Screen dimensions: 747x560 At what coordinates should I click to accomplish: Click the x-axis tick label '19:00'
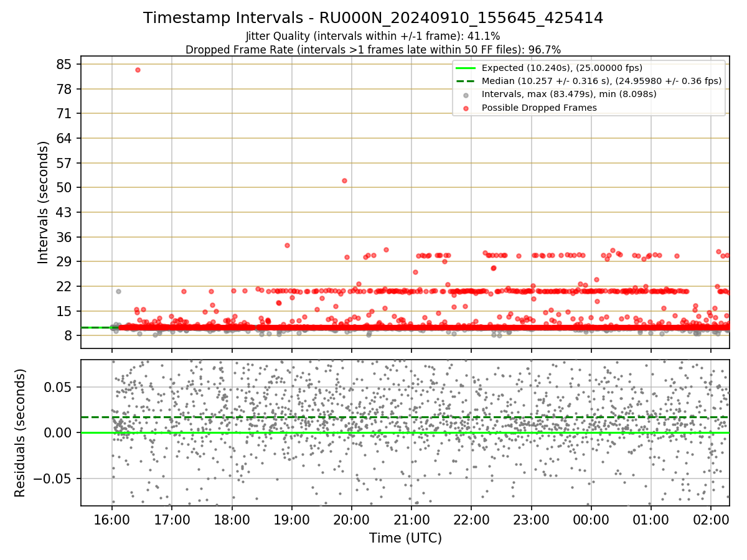click(292, 519)
